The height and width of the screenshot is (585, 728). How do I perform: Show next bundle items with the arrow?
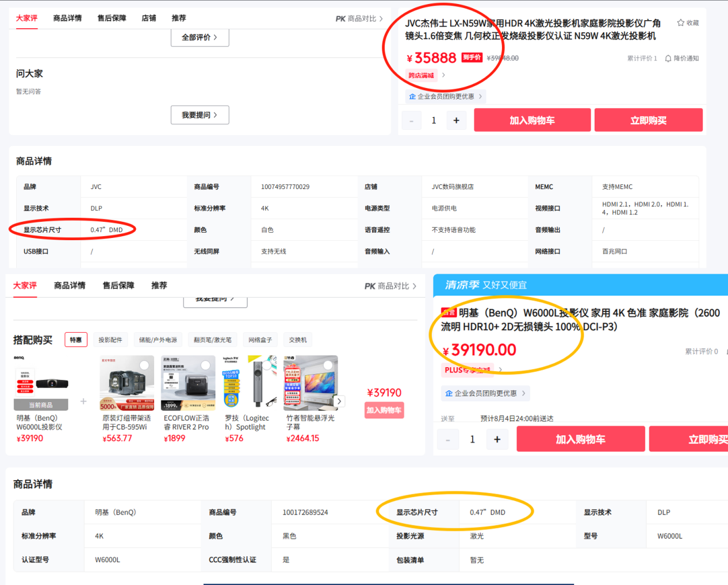339,401
